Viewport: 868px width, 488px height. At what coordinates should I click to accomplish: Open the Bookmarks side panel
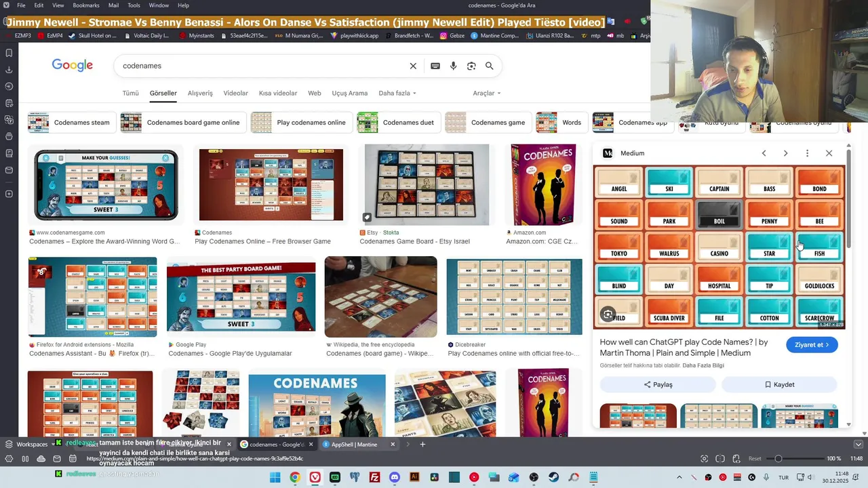pyautogui.click(x=9, y=53)
